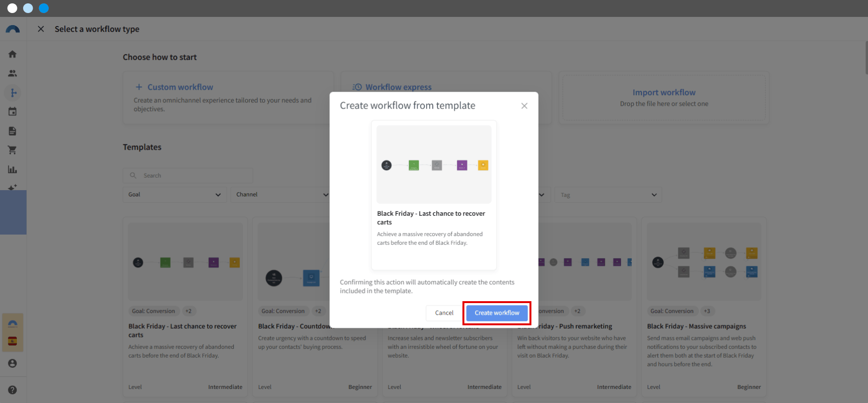Open the bar chart analytics icon

tap(13, 169)
